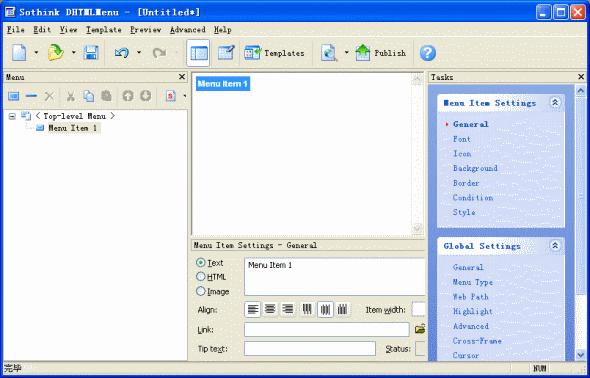The height and width of the screenshot is (378, 590).
Task: Click the Add separator line icon
Action: [31, 96]
